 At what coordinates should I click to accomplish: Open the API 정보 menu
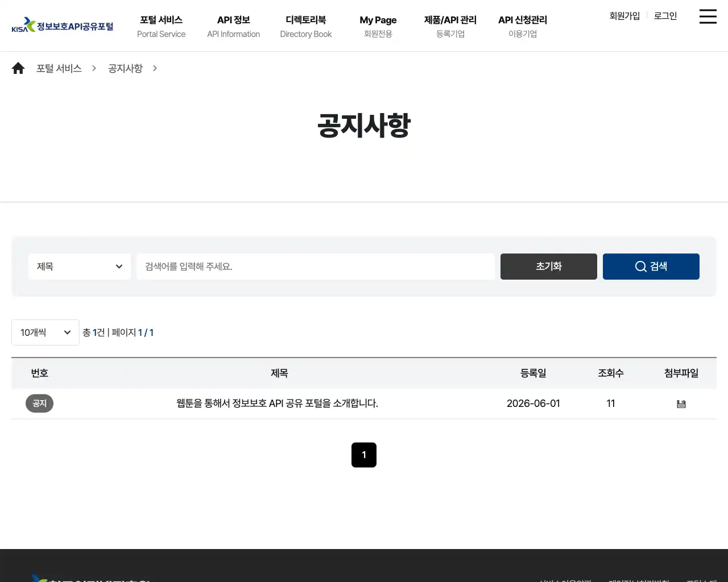coord(234,26)
